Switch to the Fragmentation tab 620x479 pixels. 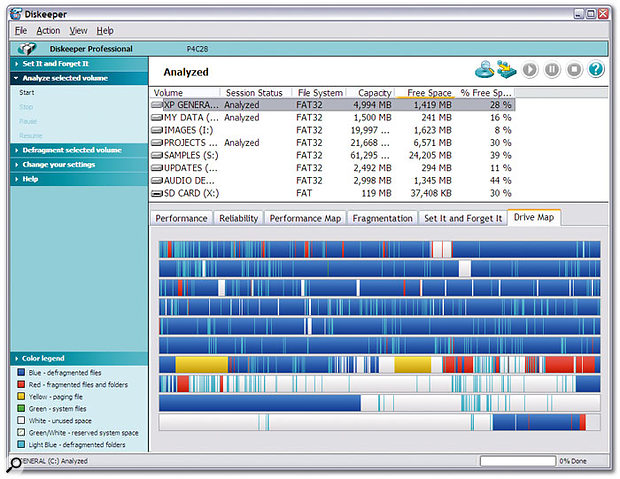point(382,218)
